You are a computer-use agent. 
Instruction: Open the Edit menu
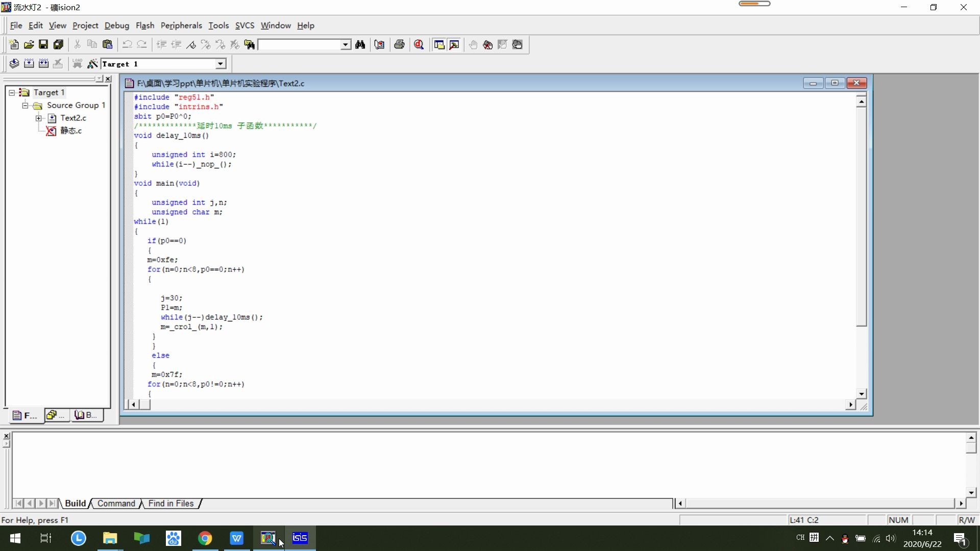tap(35, 26)
